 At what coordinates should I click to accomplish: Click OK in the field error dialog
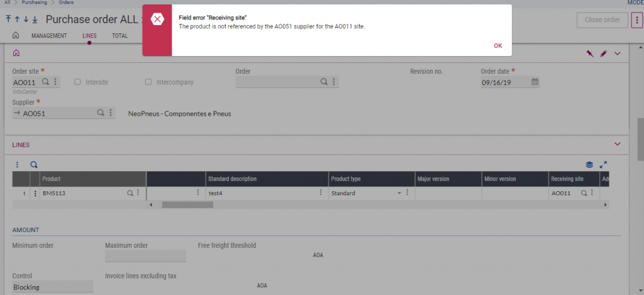click(x=498, y=46)
